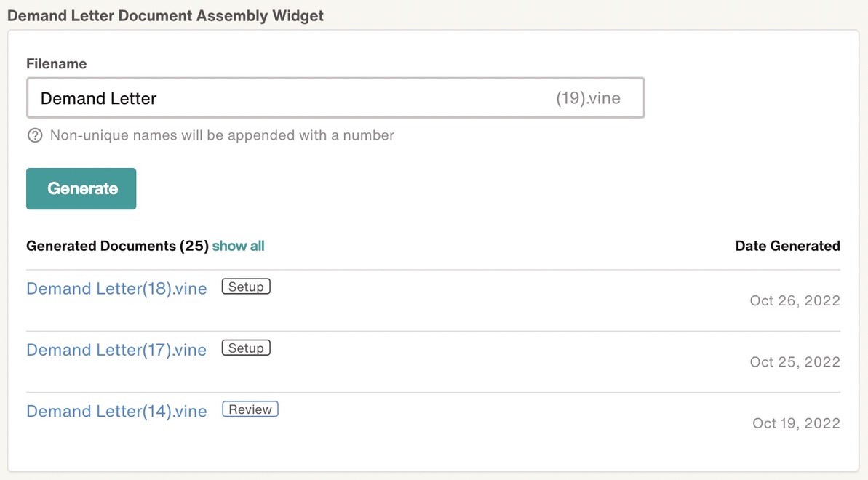Image resolution: width=868 pixels, height=480 pixels.
Task: Open Demand Letter(18).vine document
Action: [117, 289]
